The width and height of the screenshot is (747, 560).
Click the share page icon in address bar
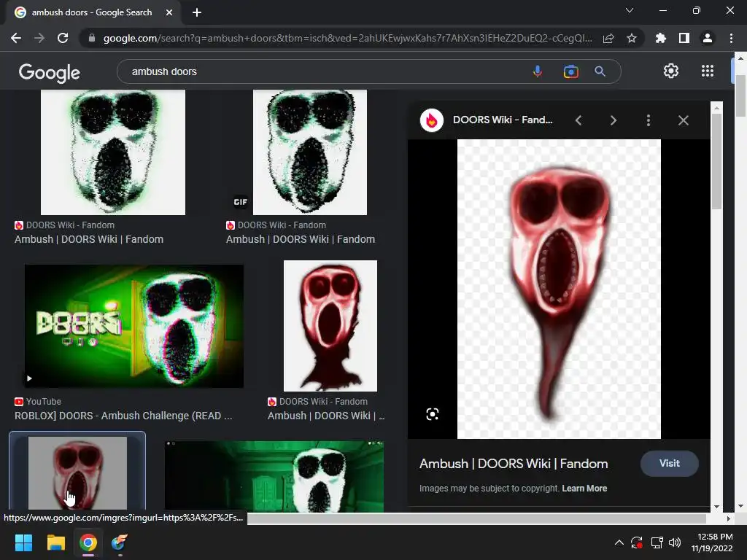pyautogui.click(x=608, y=38)
